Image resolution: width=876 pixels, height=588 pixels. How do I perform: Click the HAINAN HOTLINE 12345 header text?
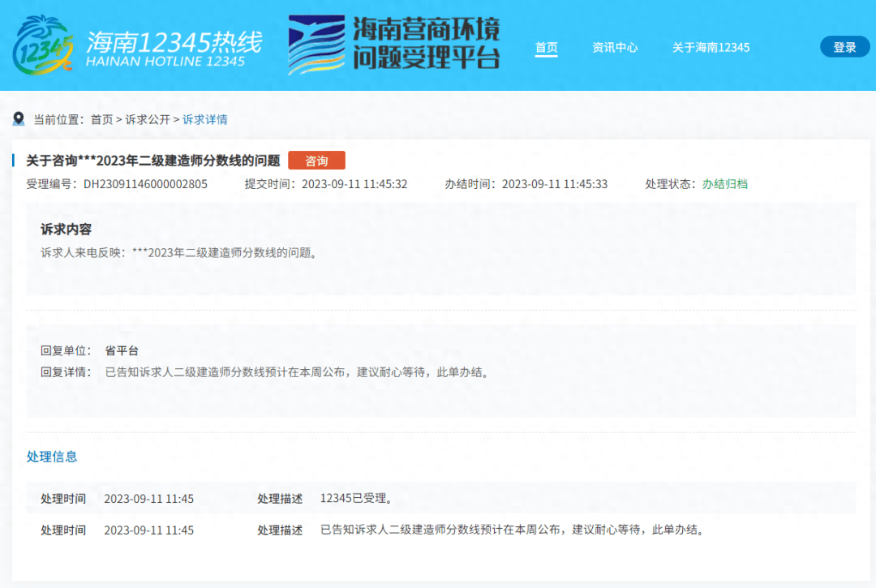click(165, 62)
